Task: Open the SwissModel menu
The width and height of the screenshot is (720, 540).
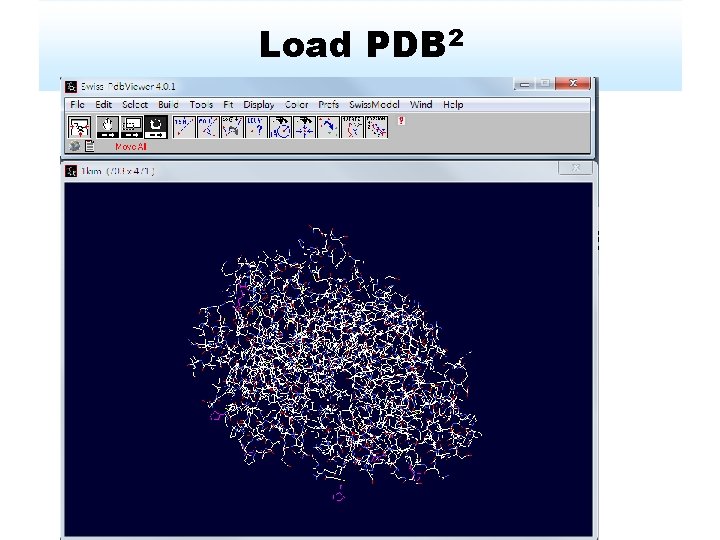Action: 374,105
